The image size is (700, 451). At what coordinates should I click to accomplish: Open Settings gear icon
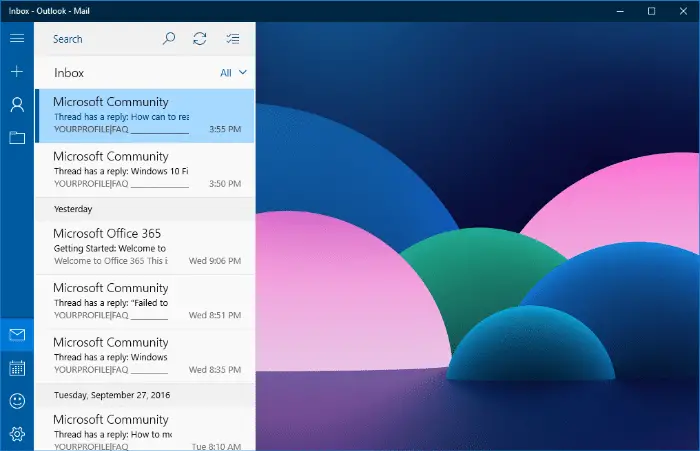tap(17, 434)
